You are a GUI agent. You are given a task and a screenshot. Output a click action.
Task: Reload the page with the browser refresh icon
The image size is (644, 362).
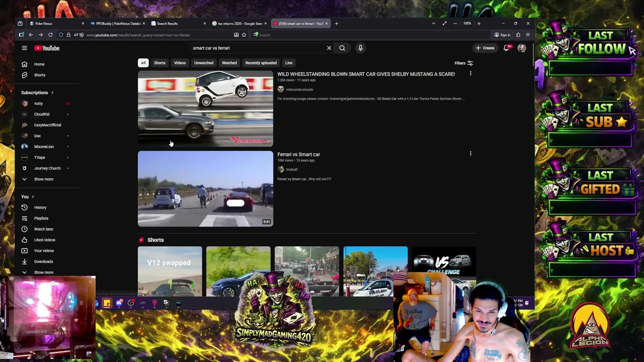50,35
